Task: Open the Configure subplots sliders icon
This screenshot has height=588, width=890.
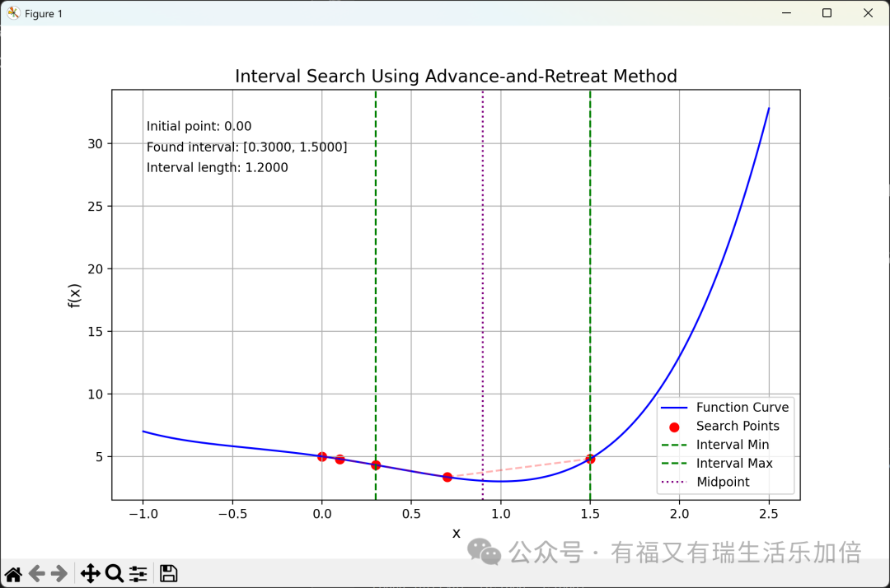Action: click(138, 574)
